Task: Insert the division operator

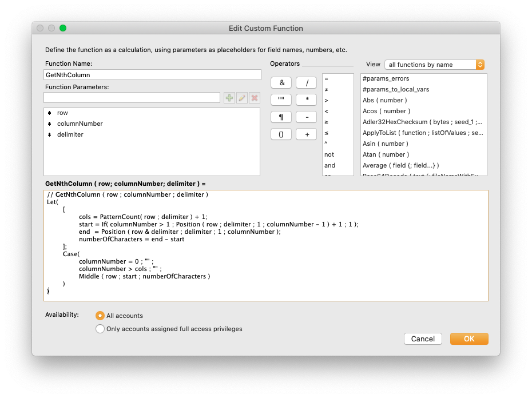Action: click(x=306, y=82)
